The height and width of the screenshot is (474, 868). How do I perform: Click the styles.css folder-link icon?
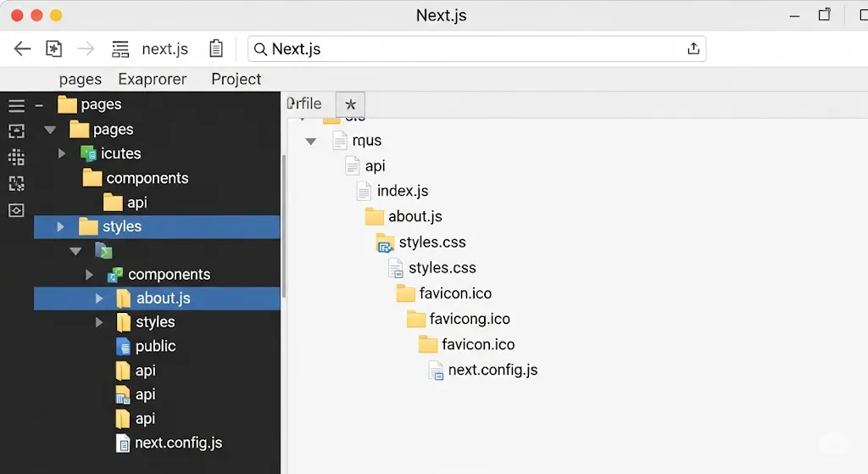(385, 243)
